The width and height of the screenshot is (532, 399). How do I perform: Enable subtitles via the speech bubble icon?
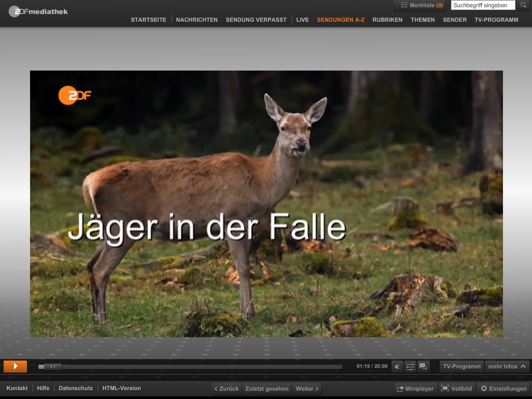(423, 366)
